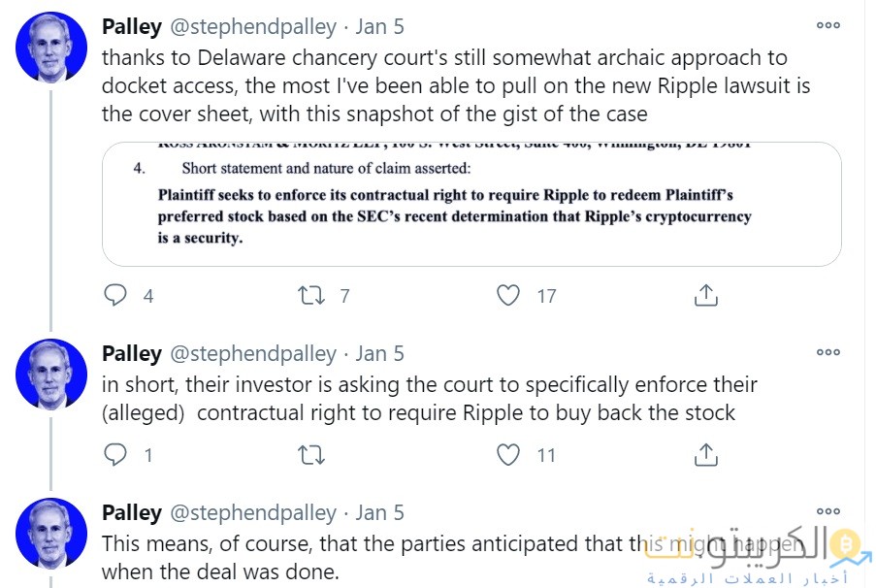876x588 pixels.
Task: Open more options on the second tweet
Action: click(x=827, y=352)
